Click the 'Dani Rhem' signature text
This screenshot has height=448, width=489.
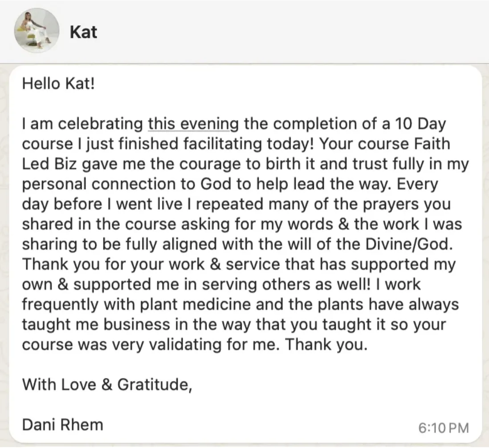click(62, 424)
